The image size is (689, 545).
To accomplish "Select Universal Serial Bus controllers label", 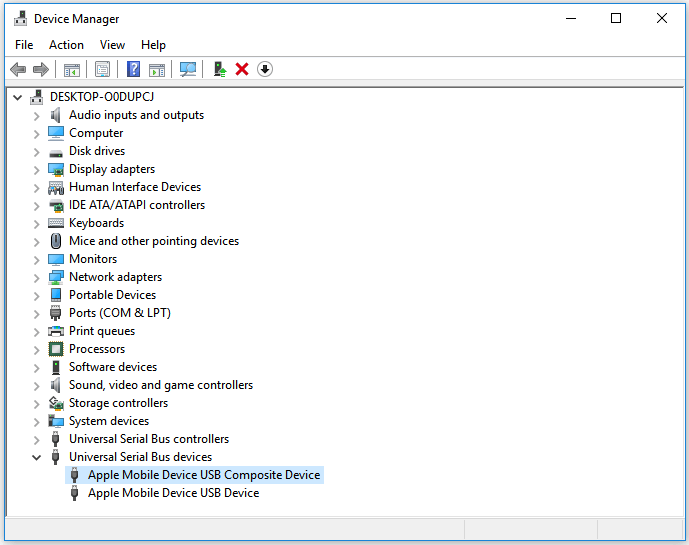I will [148, 439].
